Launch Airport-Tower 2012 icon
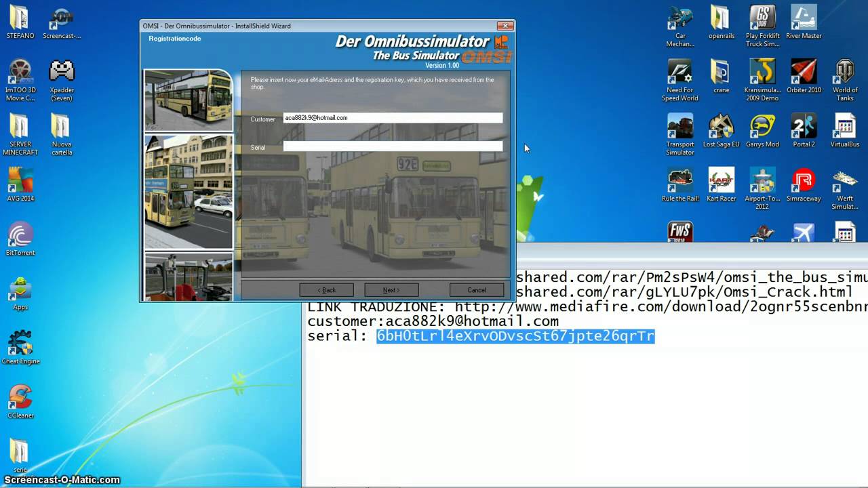Image resolution: width=868 pixels, height=488 pixels. pyautogui.click(x=762, y=189)
